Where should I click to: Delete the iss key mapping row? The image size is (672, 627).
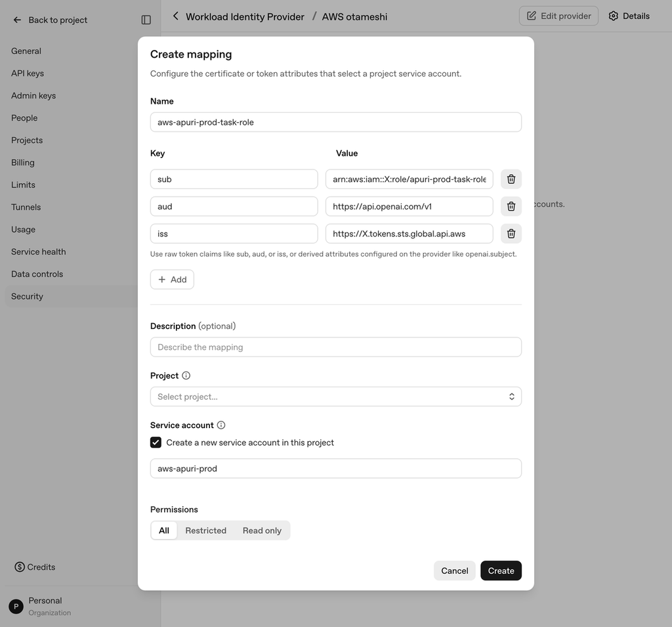point(511,234)
